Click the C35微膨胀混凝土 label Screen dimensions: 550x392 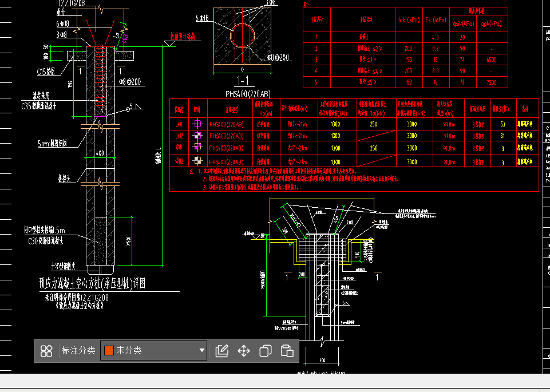pos(39,106)
